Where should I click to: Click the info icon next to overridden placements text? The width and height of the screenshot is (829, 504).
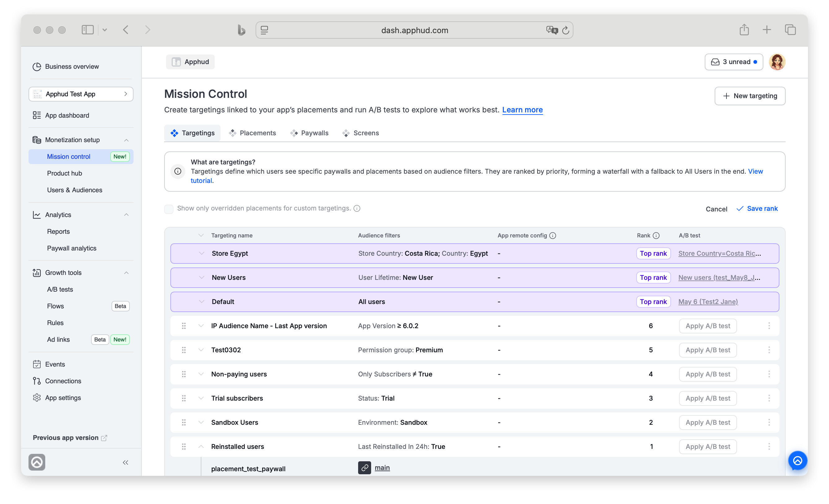coord(357,208)
